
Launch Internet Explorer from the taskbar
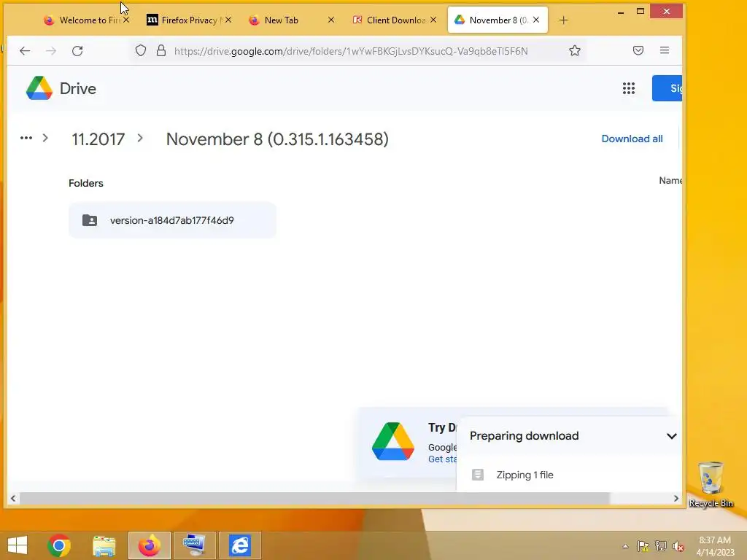(239, 545)
